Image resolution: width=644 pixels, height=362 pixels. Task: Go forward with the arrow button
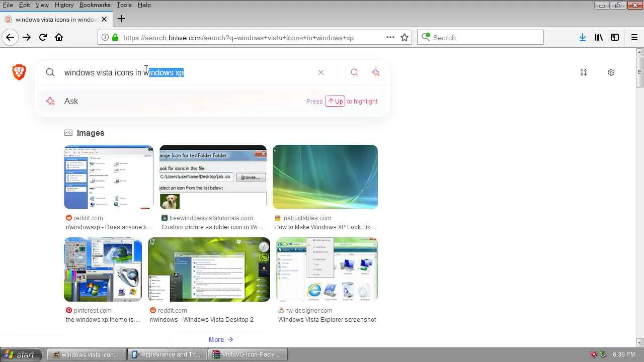pyautogui.click(x=27, y=37)
